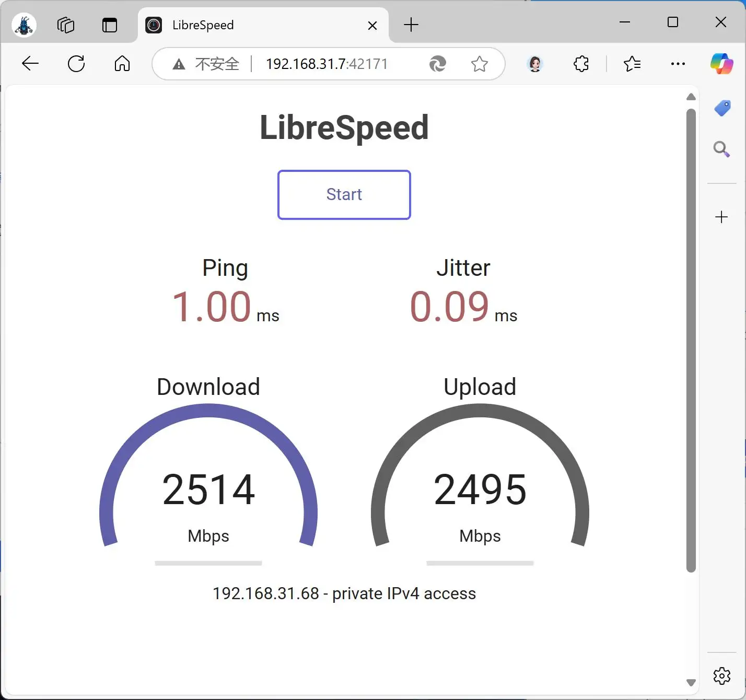Click the 192.168.31.68 private IPv4 access text
746x700 pixels.
pyautogui.click(x=344, y=593)
